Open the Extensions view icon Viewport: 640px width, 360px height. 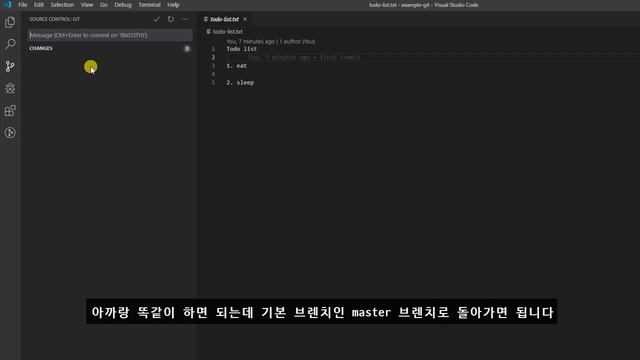10,111
